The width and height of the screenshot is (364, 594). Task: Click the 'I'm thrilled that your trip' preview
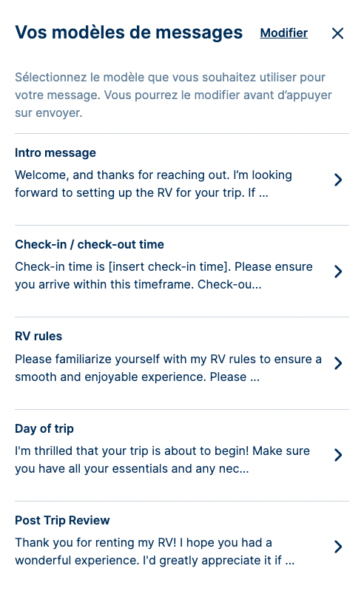coord(162,459)
